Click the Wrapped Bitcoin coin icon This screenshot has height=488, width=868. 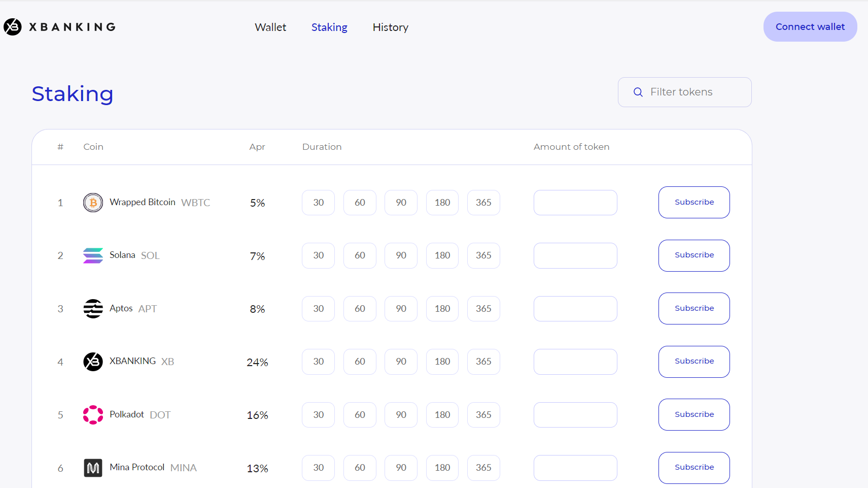pyautogui.click(x=93, y=203)
